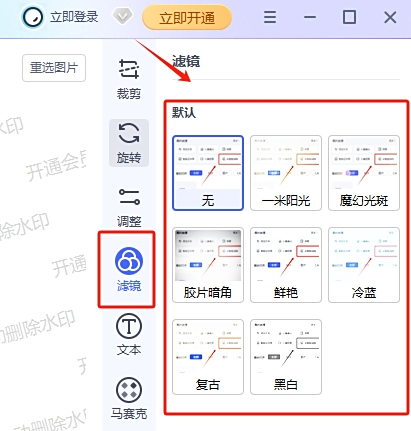Close the application window
Viewport: 411px width, 431px height.
click(x=390, y=17)
